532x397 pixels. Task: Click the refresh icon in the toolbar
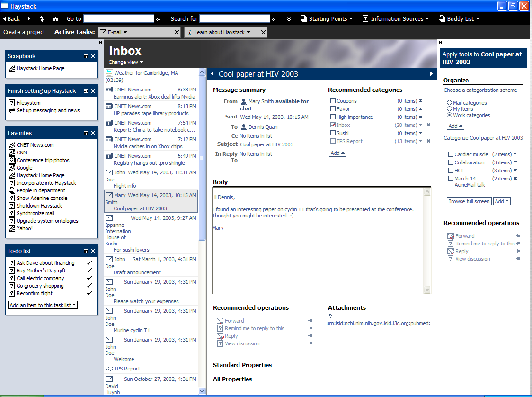(x=42, y=19)
